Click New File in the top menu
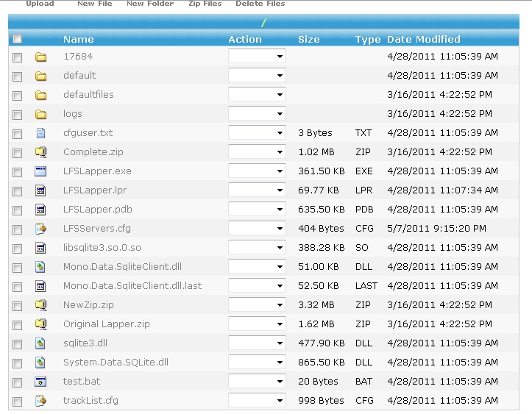Viewport: 532px width, 414px height. pos(95,4)
